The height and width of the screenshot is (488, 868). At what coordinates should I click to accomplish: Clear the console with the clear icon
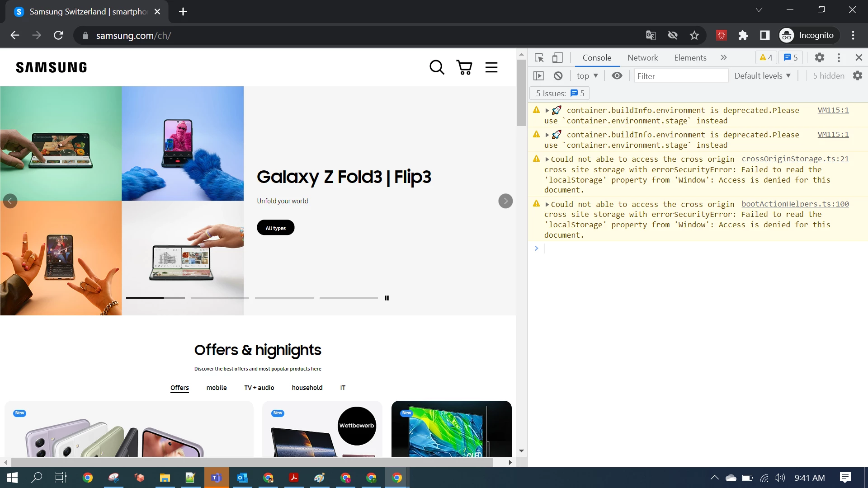click(x=558, y=76)
